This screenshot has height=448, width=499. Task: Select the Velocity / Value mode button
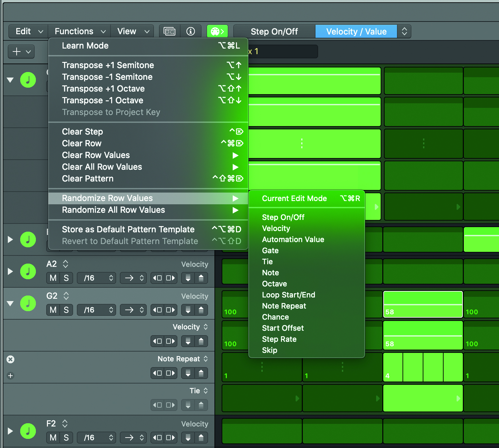pyautogui.click(x=356, y=32)
